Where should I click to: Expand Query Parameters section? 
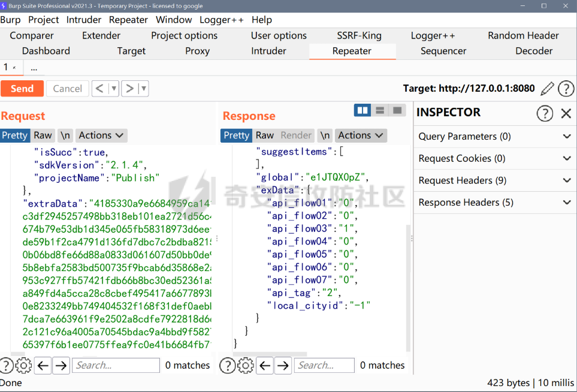495,137
